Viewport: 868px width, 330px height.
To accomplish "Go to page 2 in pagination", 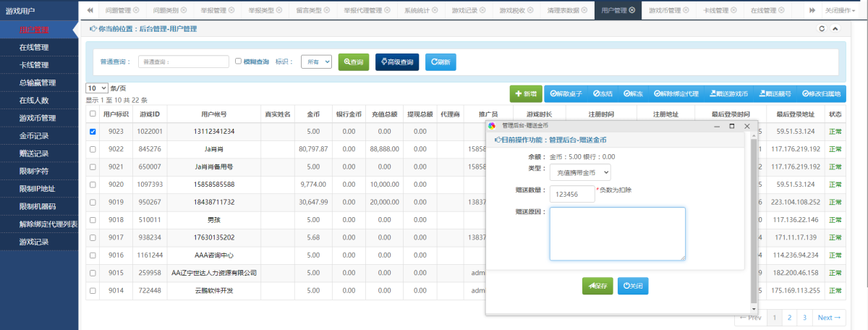I will 788,318.
